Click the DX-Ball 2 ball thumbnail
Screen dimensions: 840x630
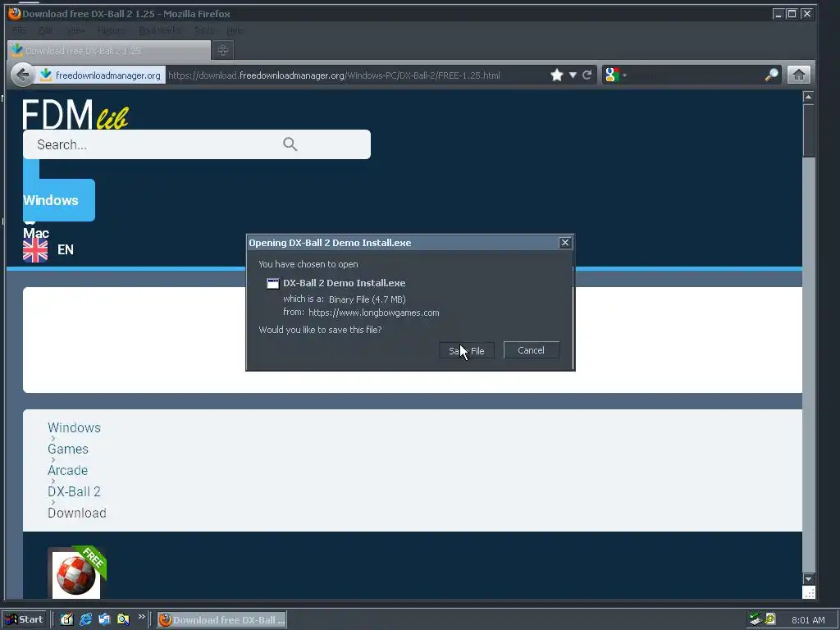(76, 575)
